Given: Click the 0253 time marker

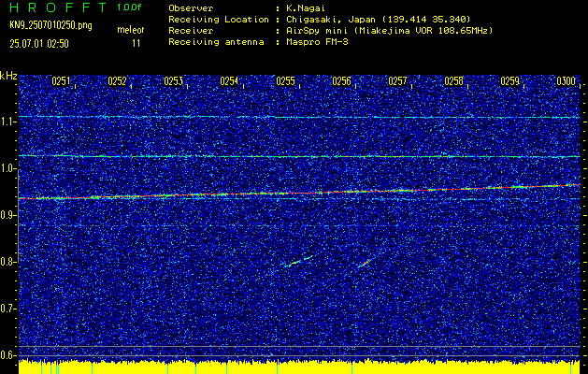Looking at the screenshot, I should [173, 81].
